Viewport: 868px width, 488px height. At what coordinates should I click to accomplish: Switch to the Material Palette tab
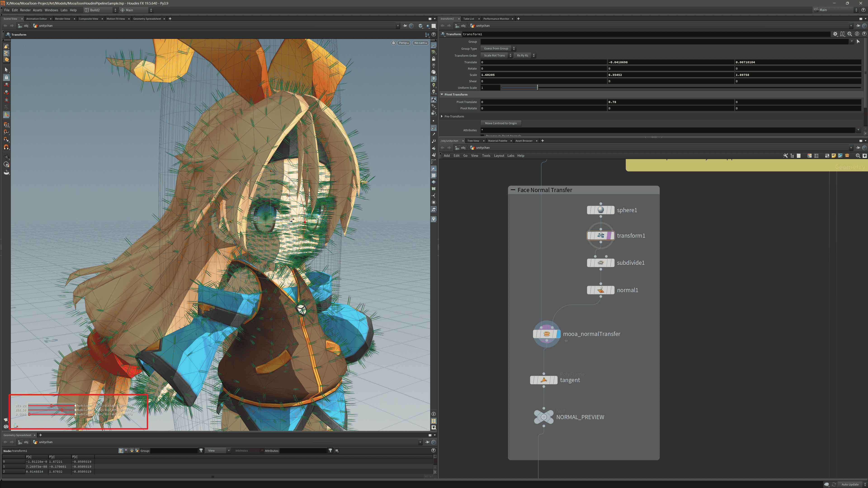tap(497, 141)
